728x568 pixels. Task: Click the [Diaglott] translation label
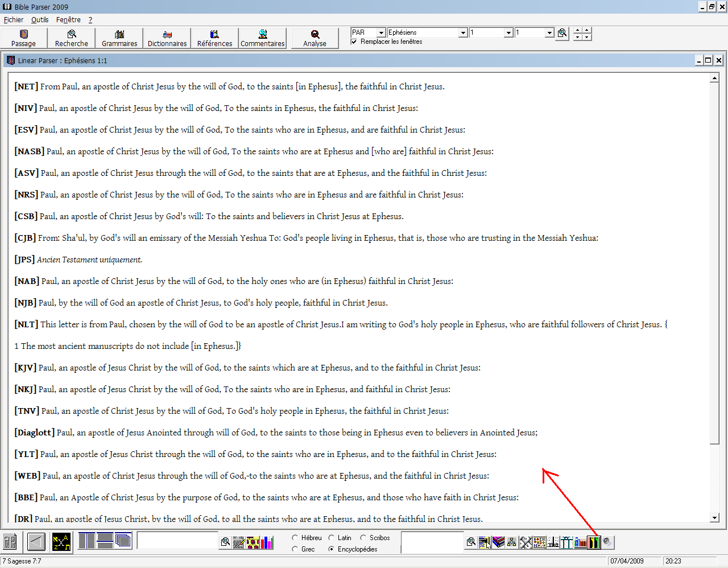click(x=35, y=433)
